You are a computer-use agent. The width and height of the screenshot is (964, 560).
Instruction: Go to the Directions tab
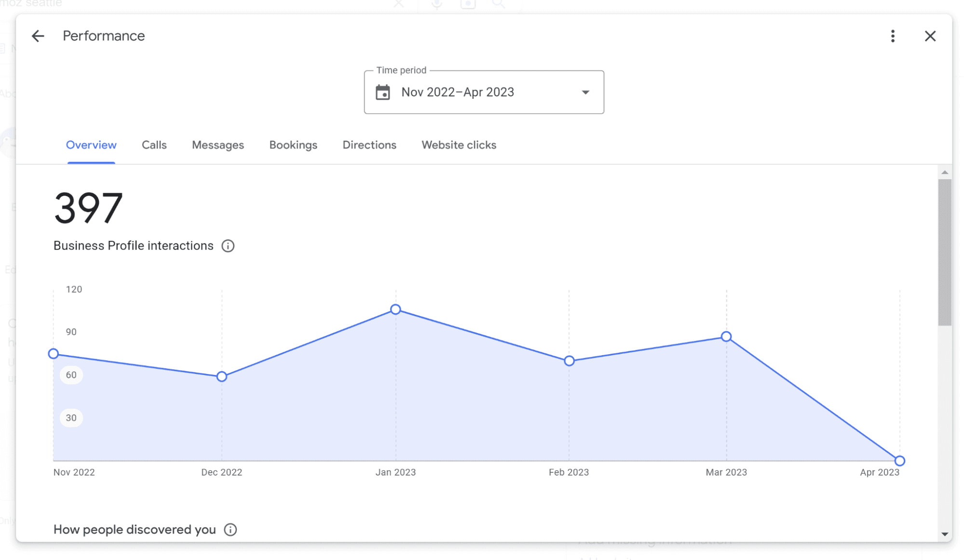[369, 145]
